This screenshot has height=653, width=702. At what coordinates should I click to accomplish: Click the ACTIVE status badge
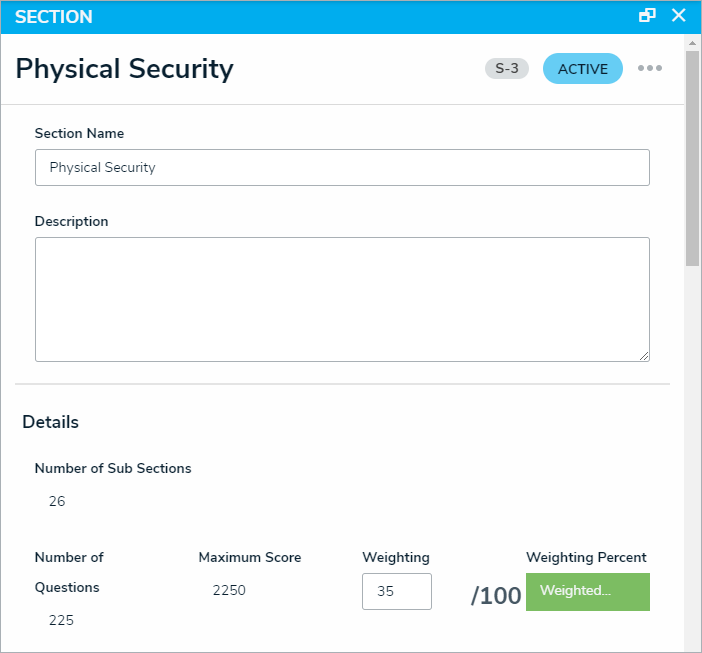coord(582,69)
